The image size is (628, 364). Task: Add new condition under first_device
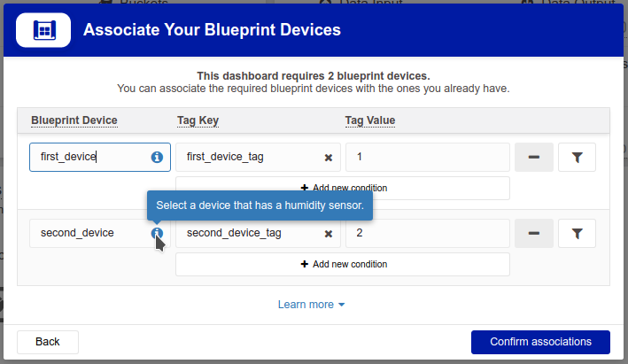[x=343, y=189]
